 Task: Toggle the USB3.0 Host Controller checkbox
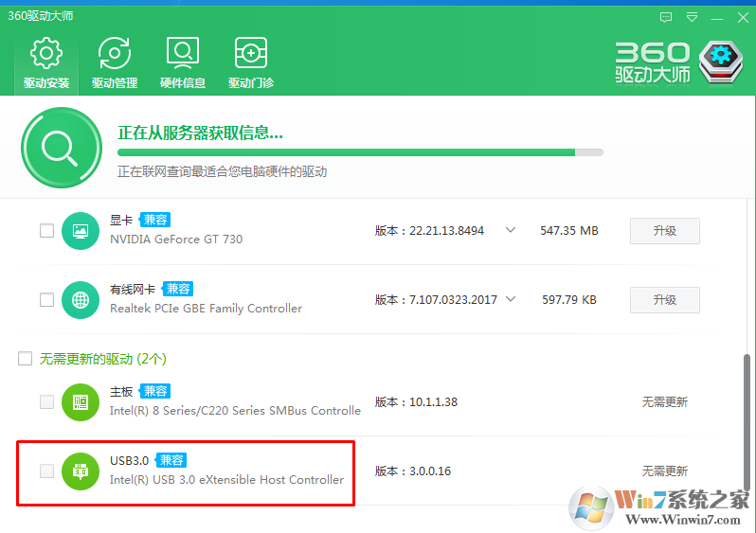tap(46, 471)
